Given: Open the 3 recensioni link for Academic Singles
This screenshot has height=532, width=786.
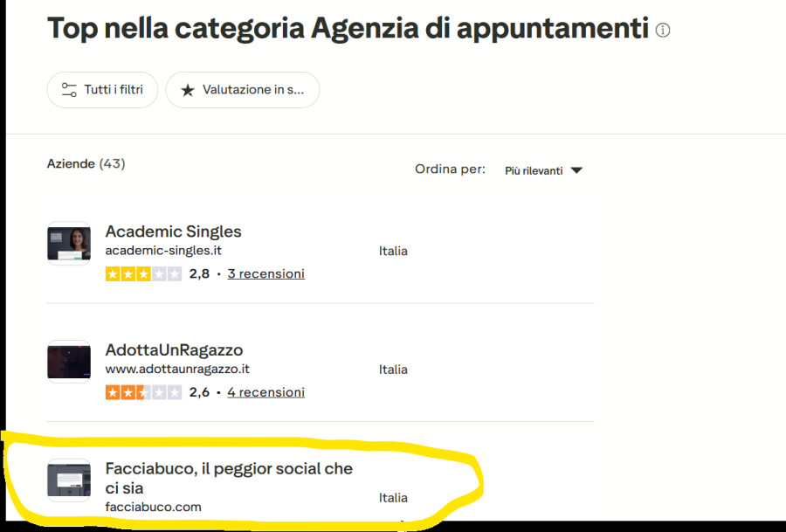Looking at the screenshot, I should point(265,273).
